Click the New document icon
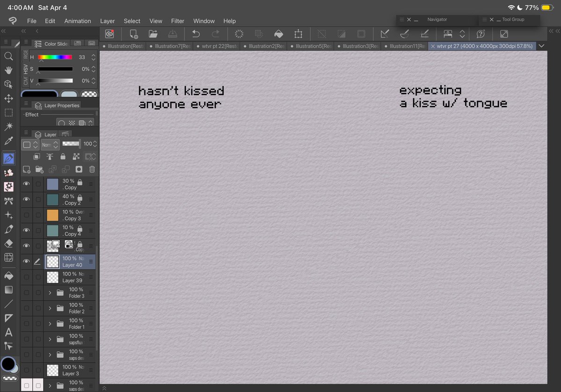Image resolution: width=561 pixels, height=392 pixels. (133, 34)
